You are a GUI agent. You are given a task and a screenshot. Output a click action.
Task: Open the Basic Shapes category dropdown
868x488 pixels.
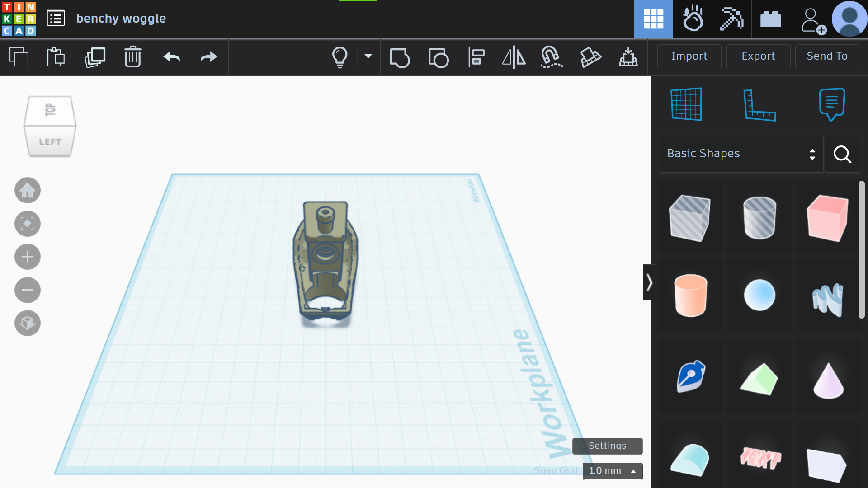(741, 154)
